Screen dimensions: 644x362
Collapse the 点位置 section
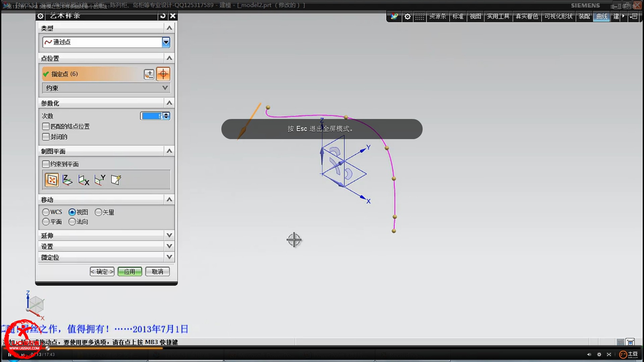coord(169,58)
